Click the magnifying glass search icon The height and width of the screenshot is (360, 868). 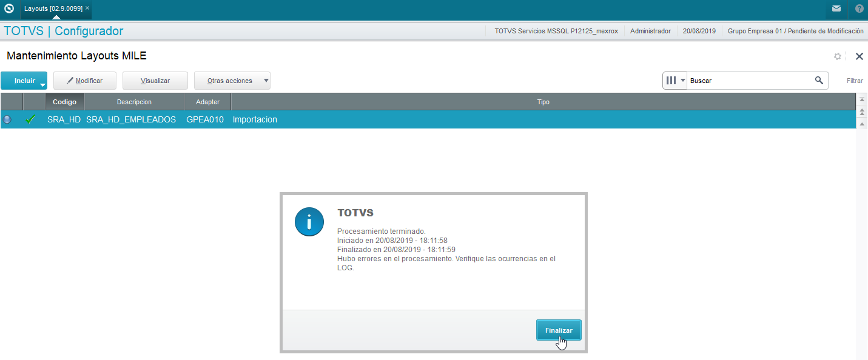pos(819,80)
